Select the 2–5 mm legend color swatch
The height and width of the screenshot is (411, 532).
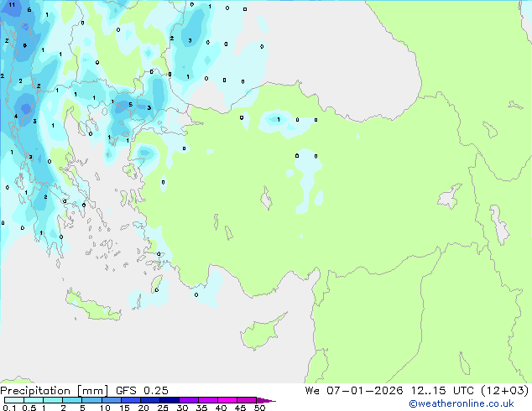(72, 400)
